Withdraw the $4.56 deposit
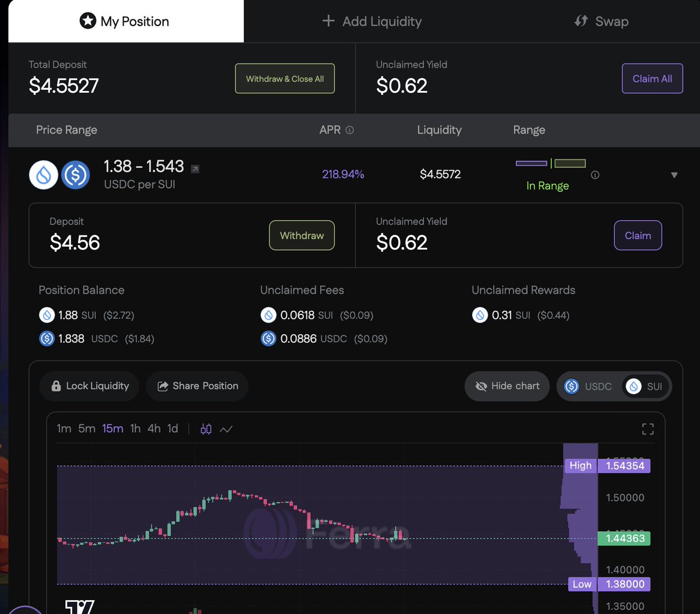Viewport: 700px width, 614px height. tap(302, 236)
